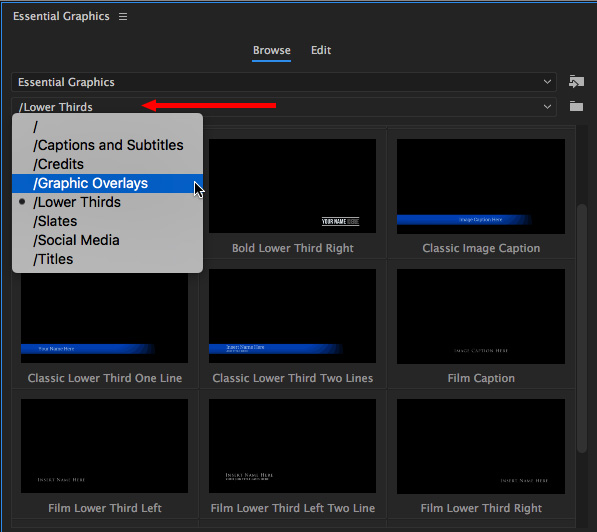Open the Essential Graphics library dropdown
Image resolution: width=597 pixels, height=532 pixels.
coord(284,82)
